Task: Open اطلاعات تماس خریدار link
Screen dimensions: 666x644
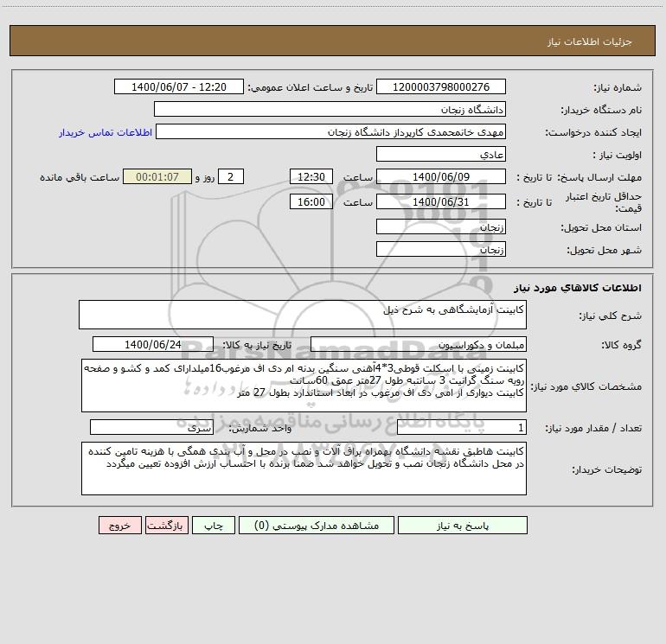Action: (106, 132)
